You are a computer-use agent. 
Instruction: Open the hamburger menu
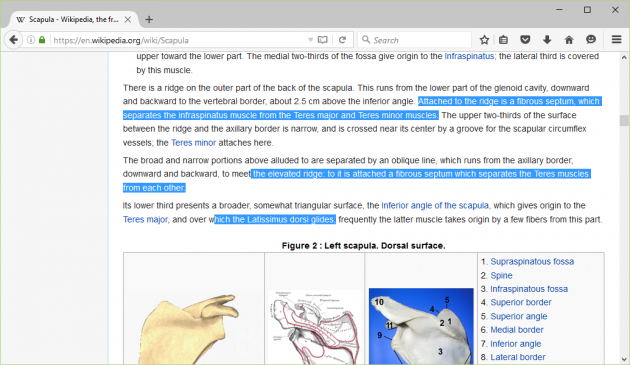coord(616,39)
